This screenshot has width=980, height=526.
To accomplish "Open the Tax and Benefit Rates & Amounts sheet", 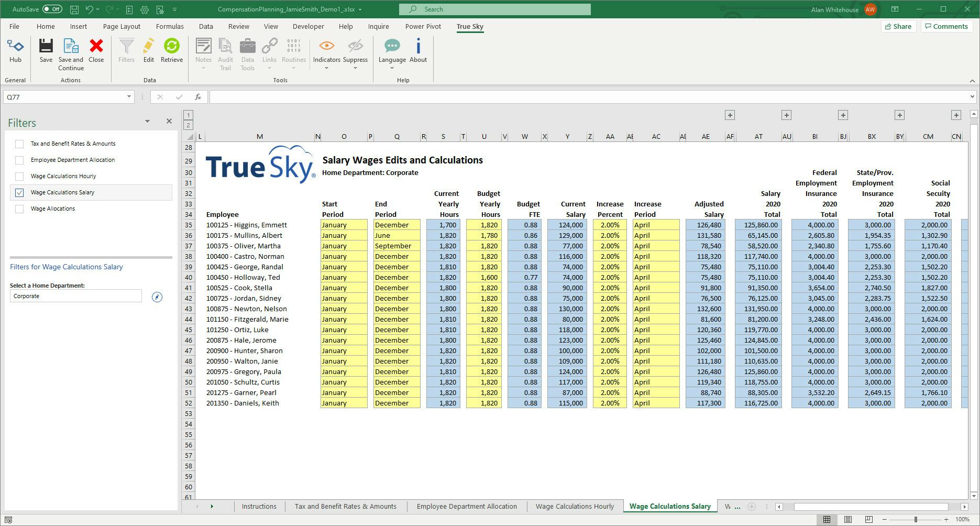I will click(345, 506).
